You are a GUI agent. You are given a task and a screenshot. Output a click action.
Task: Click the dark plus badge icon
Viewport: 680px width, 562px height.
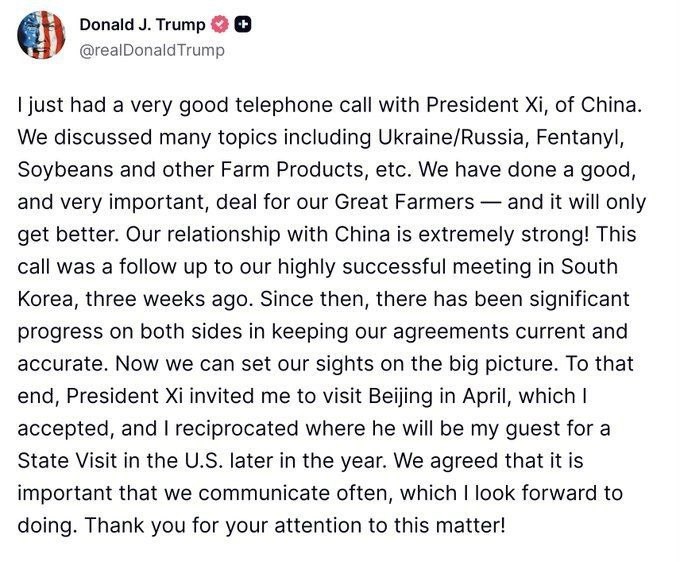click(242, 24)
